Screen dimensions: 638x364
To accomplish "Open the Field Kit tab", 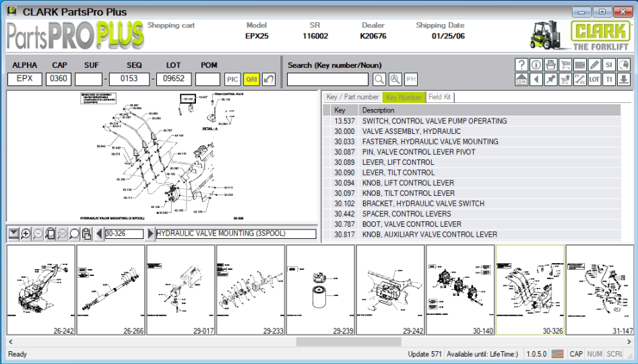I will [x=439, y=97].
